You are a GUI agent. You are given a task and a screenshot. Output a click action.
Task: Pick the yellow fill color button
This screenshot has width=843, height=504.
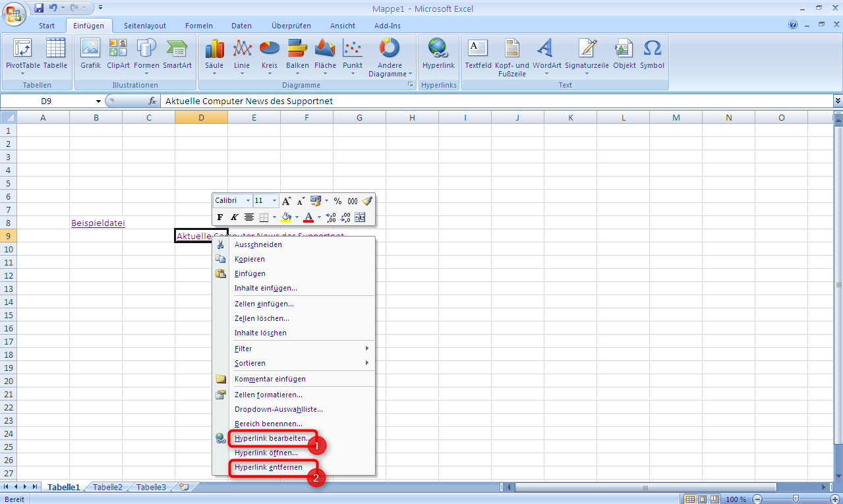[x=286, y=217]
